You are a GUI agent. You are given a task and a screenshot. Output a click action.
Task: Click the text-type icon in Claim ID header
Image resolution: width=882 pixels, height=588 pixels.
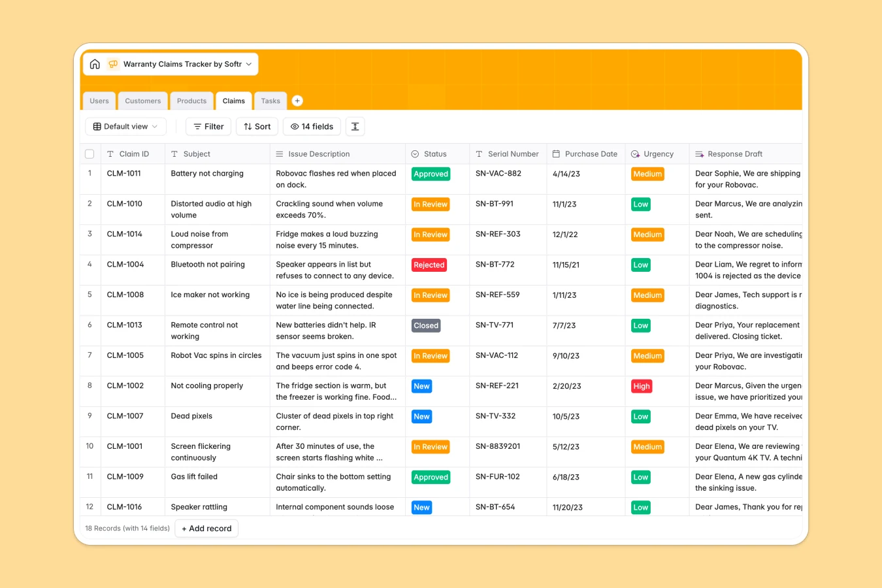point(110,154)
